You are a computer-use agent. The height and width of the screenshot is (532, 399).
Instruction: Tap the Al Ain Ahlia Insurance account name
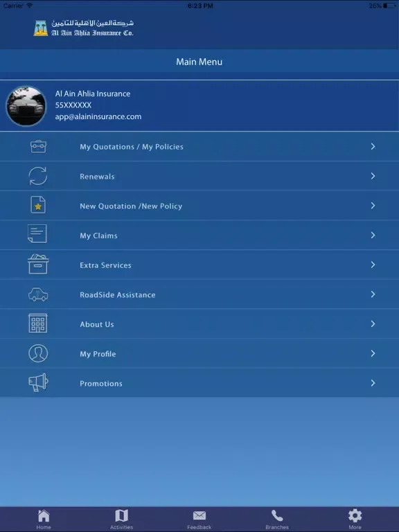tap(93, 94)
